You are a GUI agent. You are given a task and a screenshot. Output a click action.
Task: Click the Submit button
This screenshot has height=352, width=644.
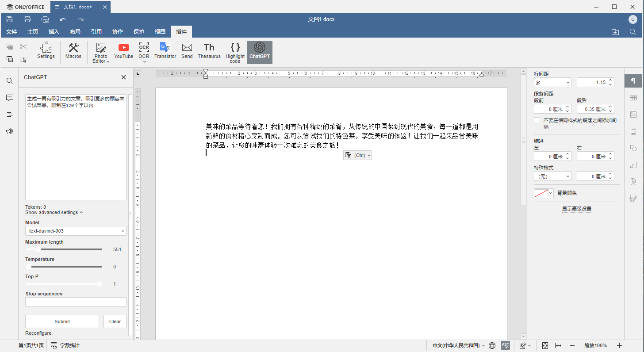[62, 321]
